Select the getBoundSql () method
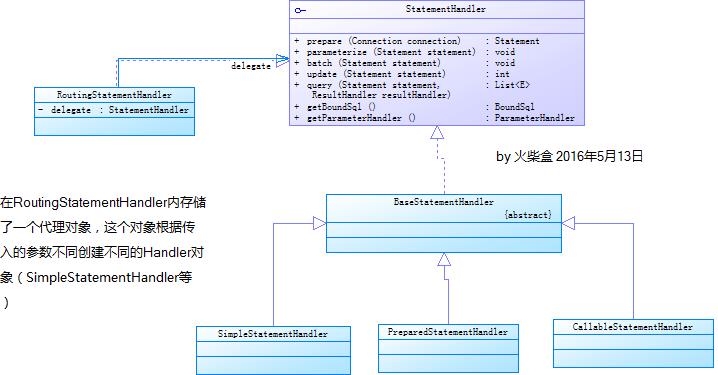This screenshot has height=375, width=718. point(341,107)
